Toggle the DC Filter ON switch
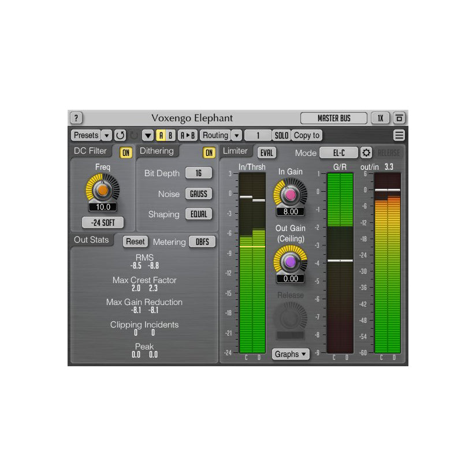Screen dimensions: 476x476 click(x=126, y=153)
